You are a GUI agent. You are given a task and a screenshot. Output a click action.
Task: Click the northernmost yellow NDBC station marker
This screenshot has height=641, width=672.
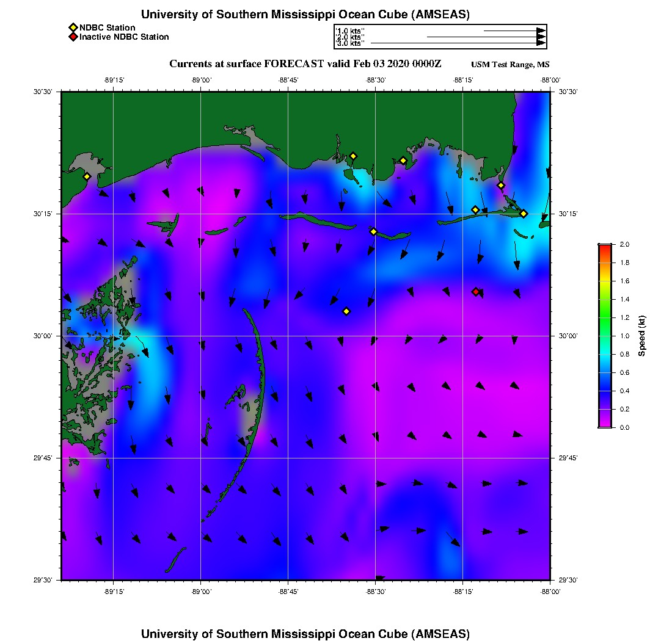pos(353,156)
